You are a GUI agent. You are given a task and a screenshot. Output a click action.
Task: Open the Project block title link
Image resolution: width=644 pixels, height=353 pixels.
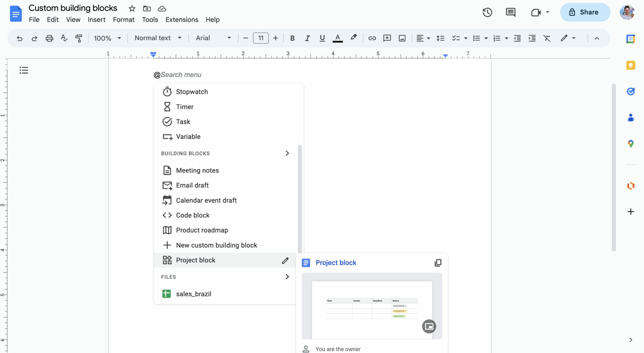336,263
